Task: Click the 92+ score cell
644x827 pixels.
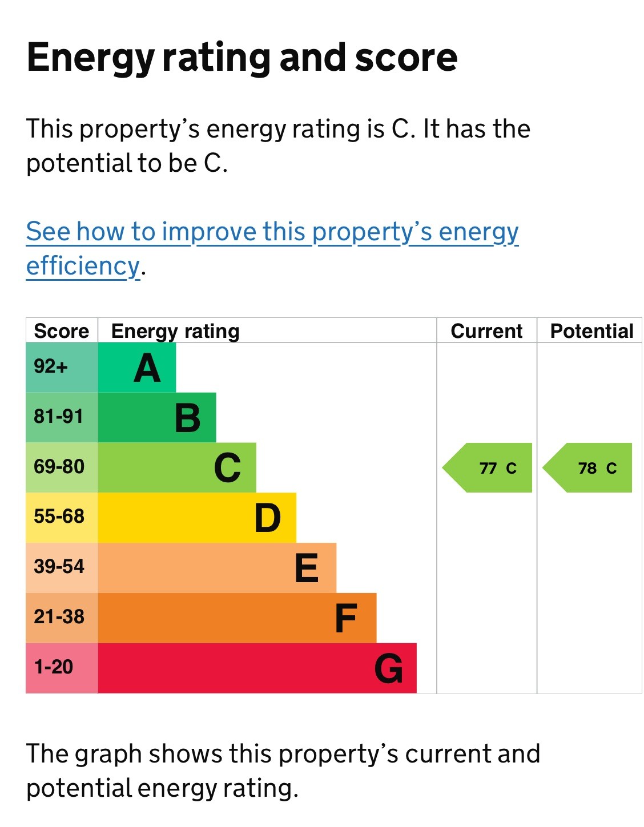Action: 62,368
